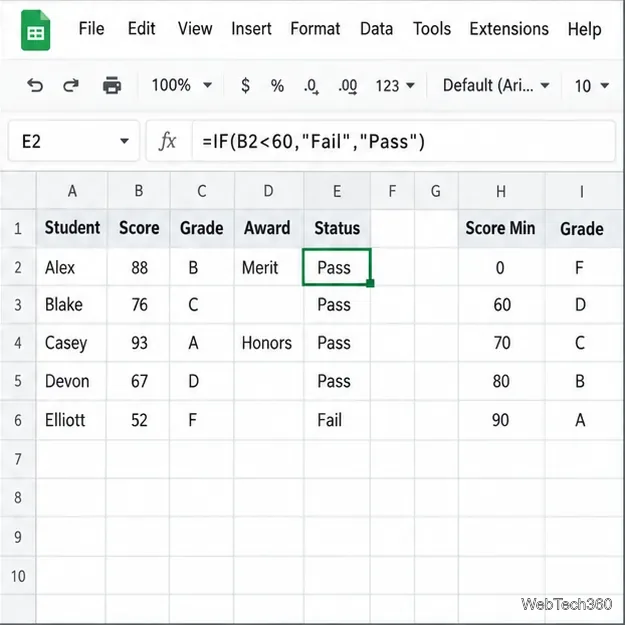Viewport: 625px width, 625px height.
Task: Select row 10 header
Action: point(18,576)
